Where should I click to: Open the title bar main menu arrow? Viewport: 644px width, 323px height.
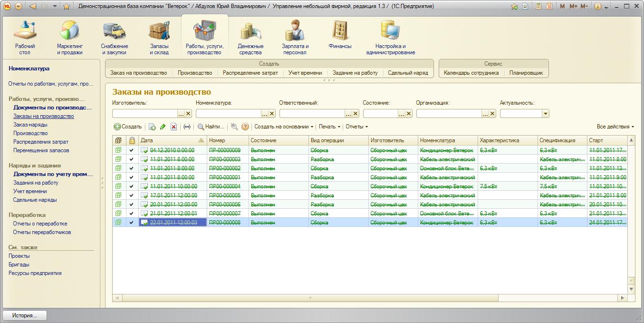point(19,6)
